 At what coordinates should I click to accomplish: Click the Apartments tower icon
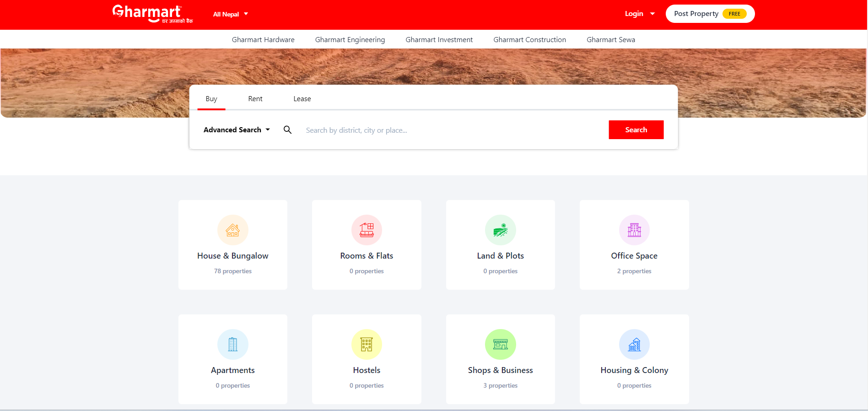pyautogui.click(x=233, y=344)
